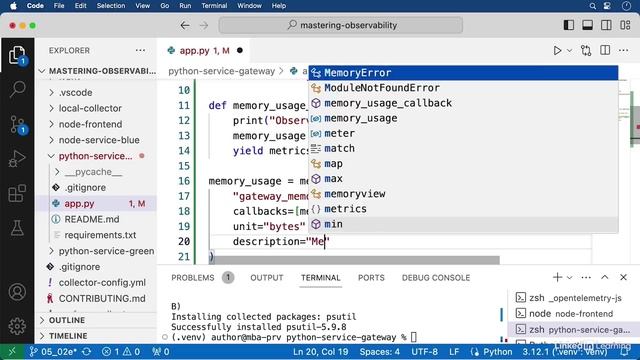Open Explorer Views and More Actions ellipsis
Image resolution: width=640 pixels, height=360 pixels.
tap(140, 51)
